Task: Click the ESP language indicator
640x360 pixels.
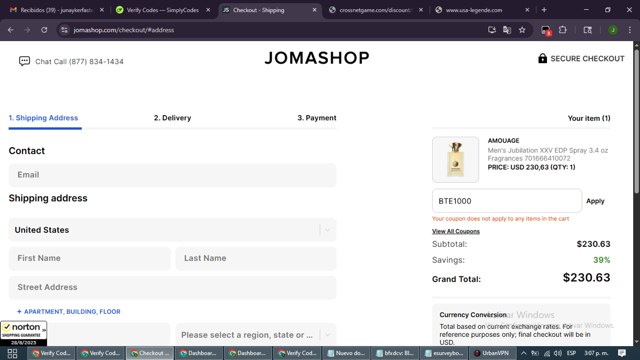Action: coord(571,353)
